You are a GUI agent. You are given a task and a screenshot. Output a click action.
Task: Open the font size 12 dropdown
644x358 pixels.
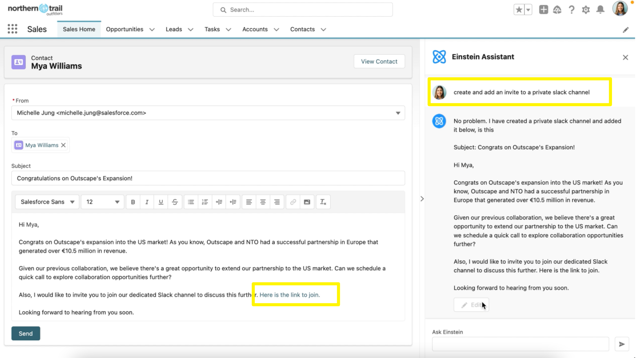pos(102,202)
